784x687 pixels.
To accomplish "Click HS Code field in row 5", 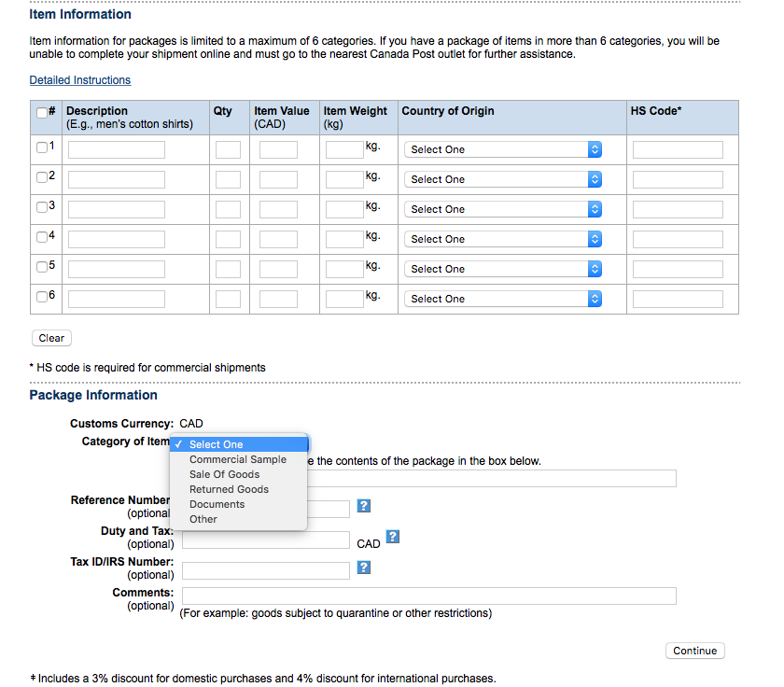I will coord(678,269).
